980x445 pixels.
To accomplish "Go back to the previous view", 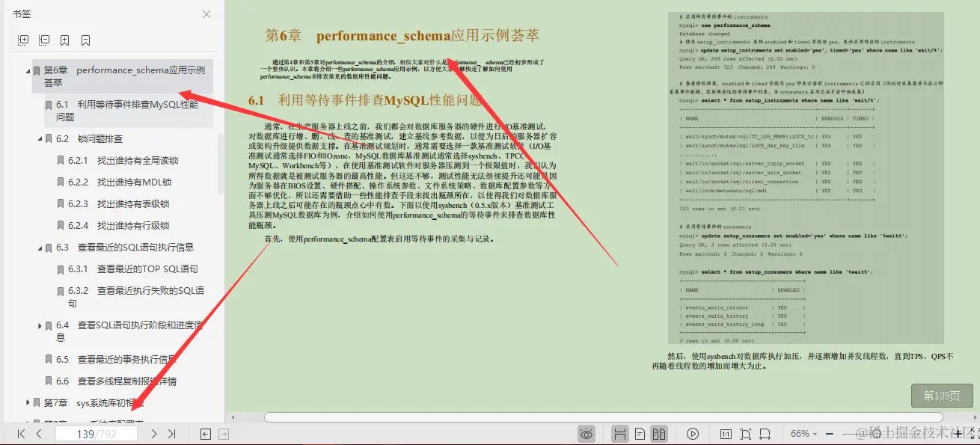I will 206,434.
